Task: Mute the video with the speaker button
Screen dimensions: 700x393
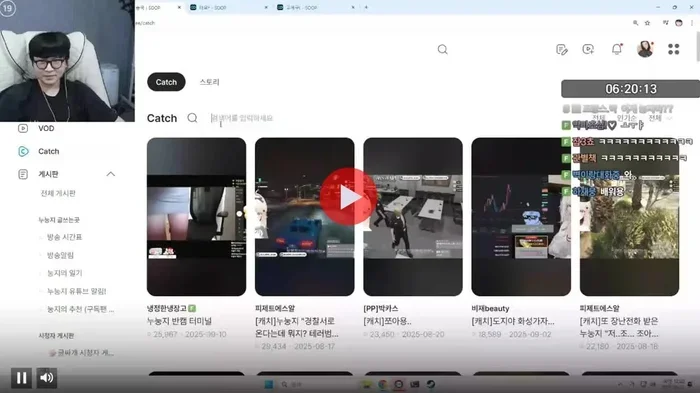Action: click(x=46, y=378)
